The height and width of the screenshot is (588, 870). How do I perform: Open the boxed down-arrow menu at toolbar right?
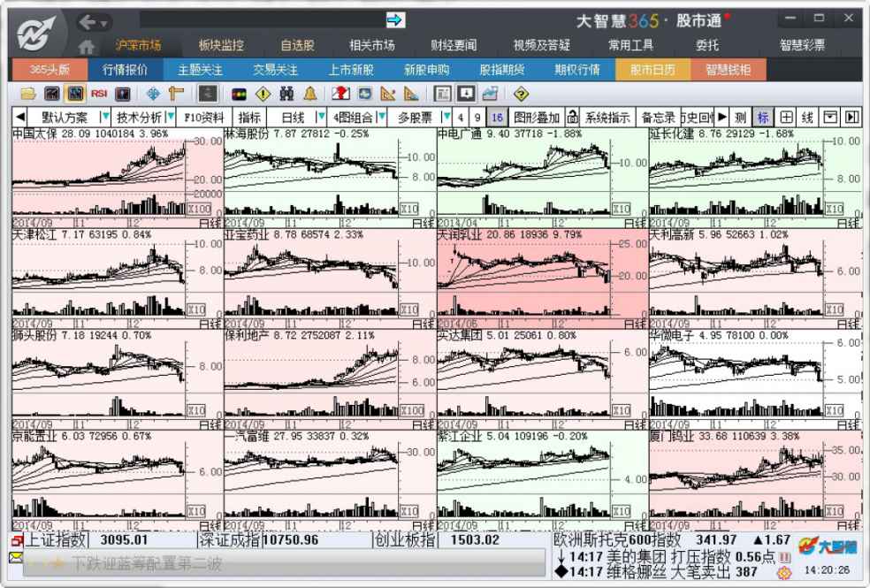[830, 117]
